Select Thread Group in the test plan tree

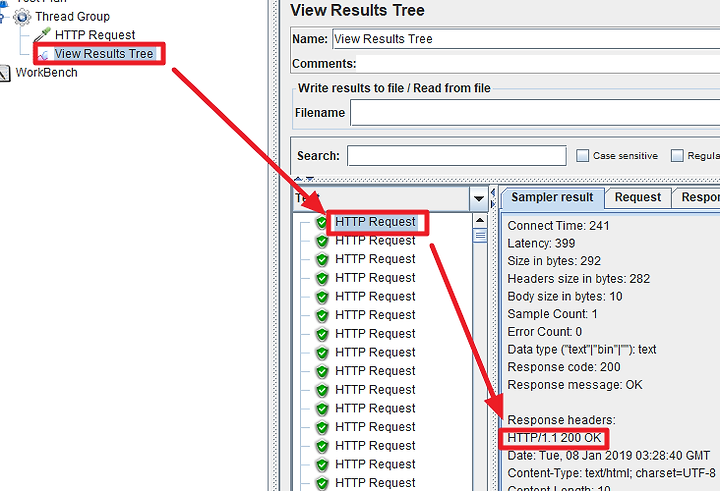pos(73,17)
